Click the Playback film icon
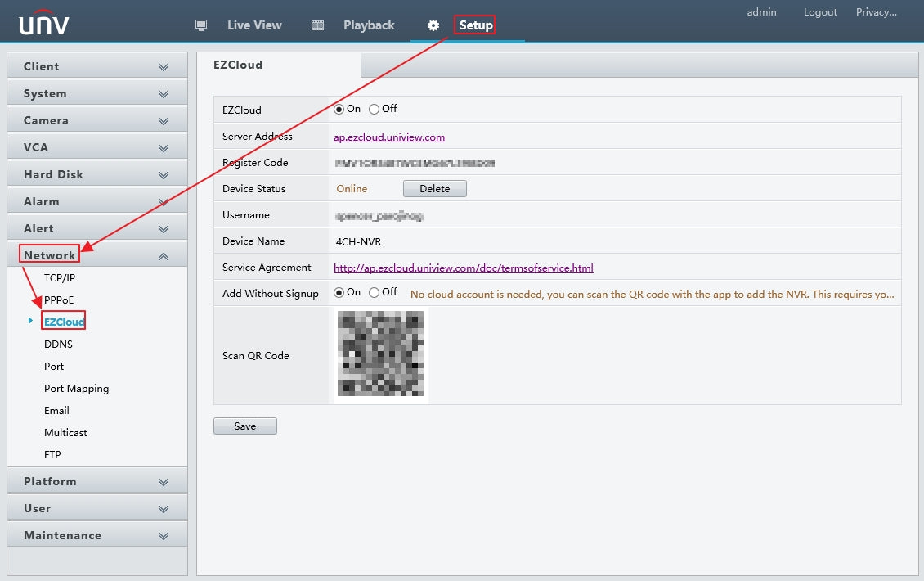The height and width of the screenshot is (581, 924). click(x=318, y=25)
